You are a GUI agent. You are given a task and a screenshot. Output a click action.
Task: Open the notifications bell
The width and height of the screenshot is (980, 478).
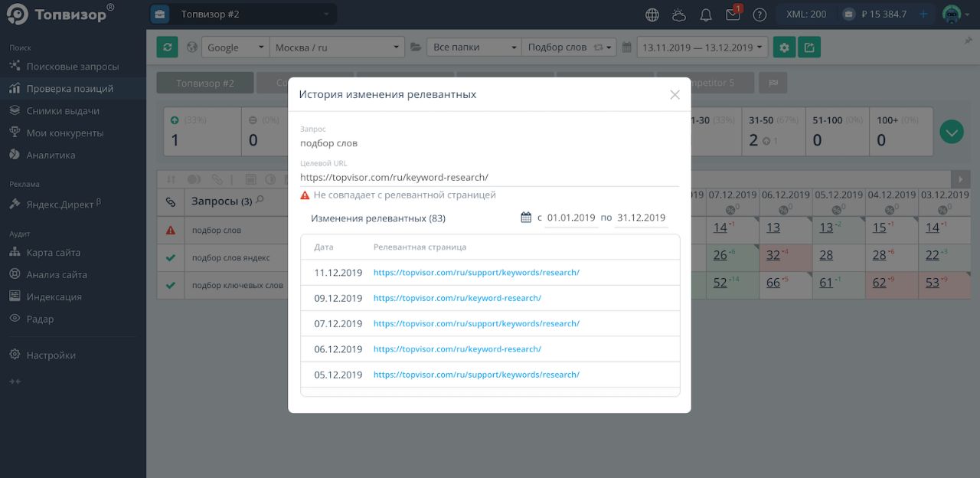706,15
